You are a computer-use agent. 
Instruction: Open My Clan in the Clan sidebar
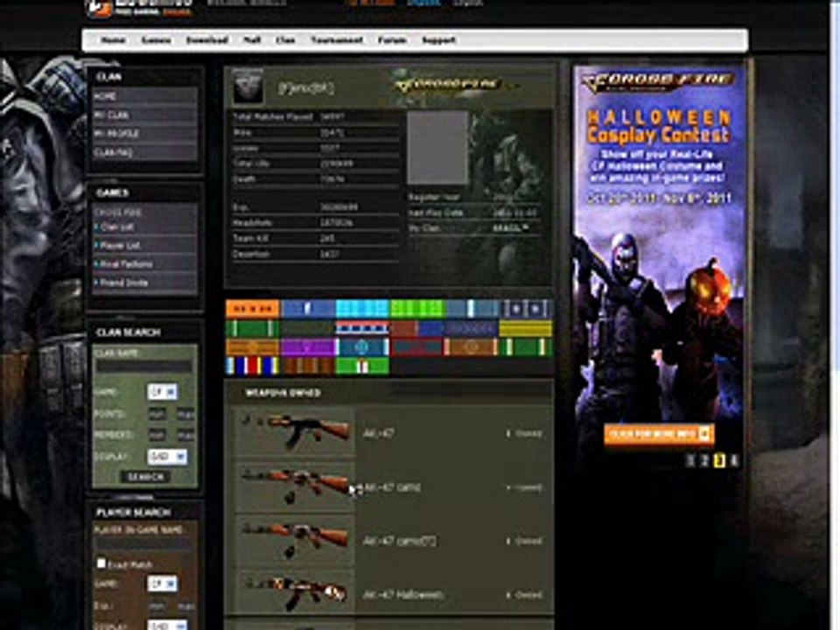click(x=144, y=115)
